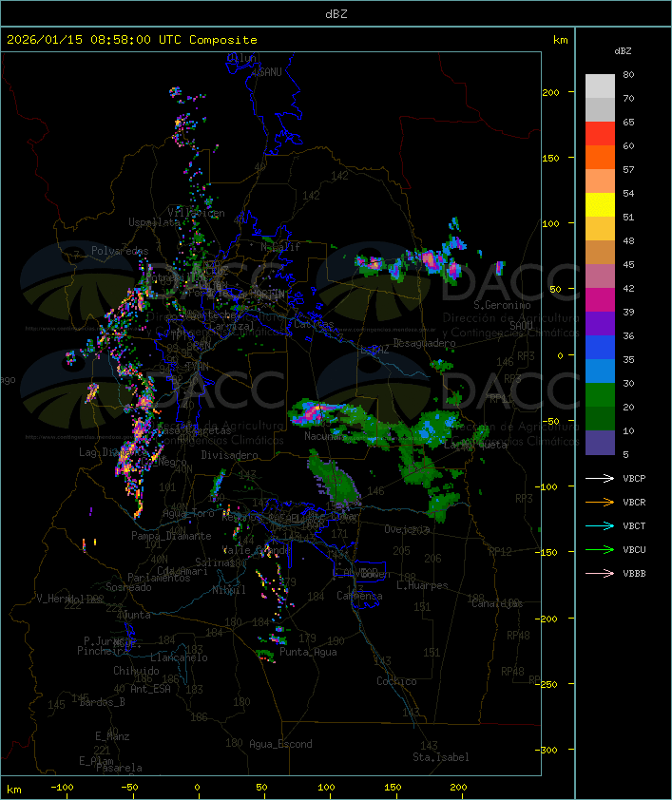Select the Punta_Agua location label
This screenshot has width=672, height=800.
pos(308,652)
